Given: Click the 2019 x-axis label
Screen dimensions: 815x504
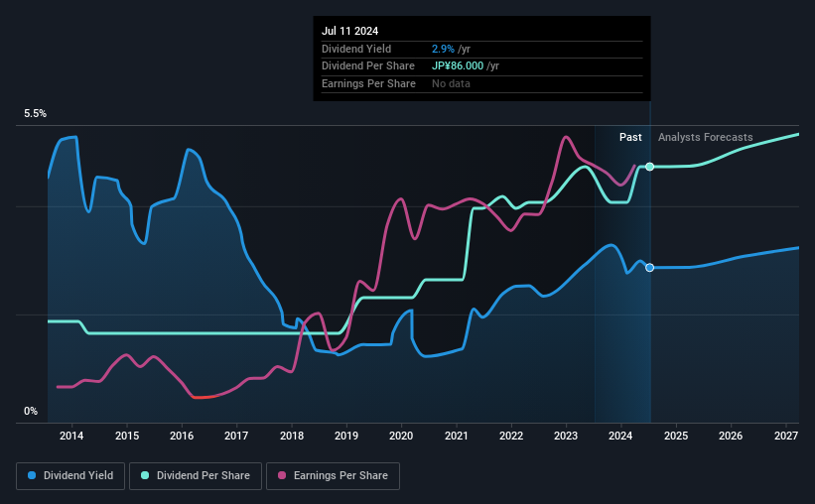Looking at the screenshot, I should pos(346,436).
